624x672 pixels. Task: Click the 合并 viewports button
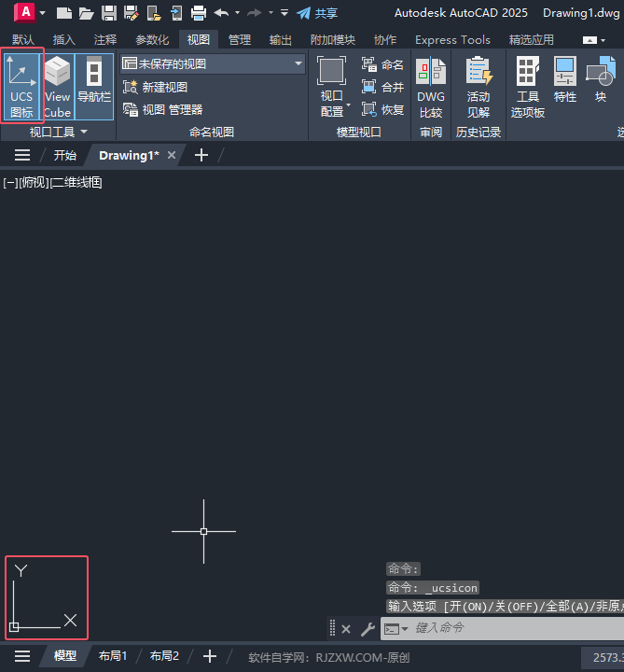(x=382, y=87)
